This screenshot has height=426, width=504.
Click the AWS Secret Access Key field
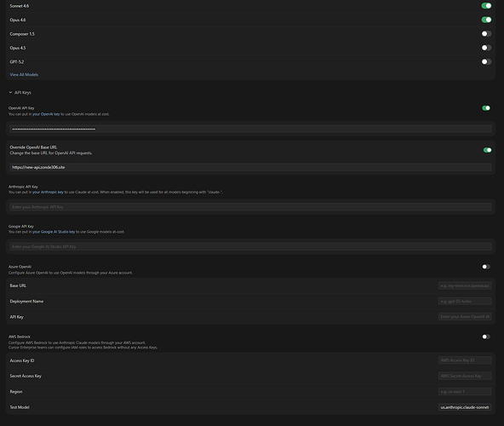pyautogui.click(x=465, y=376)
